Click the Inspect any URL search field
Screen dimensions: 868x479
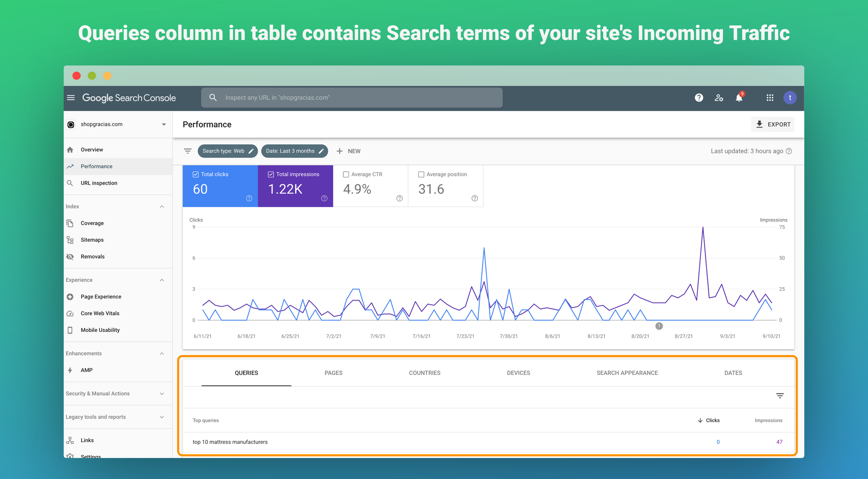[x=352, y=97]
